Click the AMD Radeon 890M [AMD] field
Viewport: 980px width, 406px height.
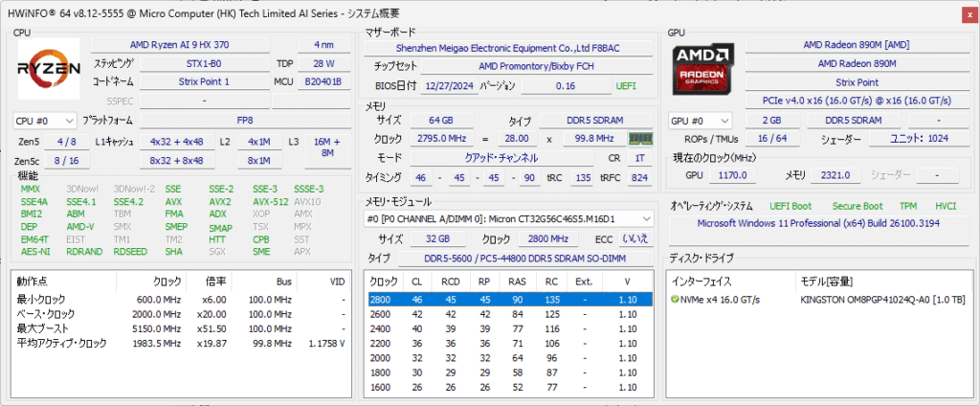(x=856, y=44)
